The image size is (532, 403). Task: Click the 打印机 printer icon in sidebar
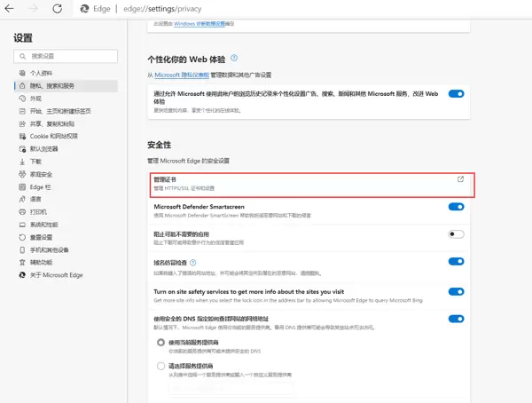coord(21,212)
